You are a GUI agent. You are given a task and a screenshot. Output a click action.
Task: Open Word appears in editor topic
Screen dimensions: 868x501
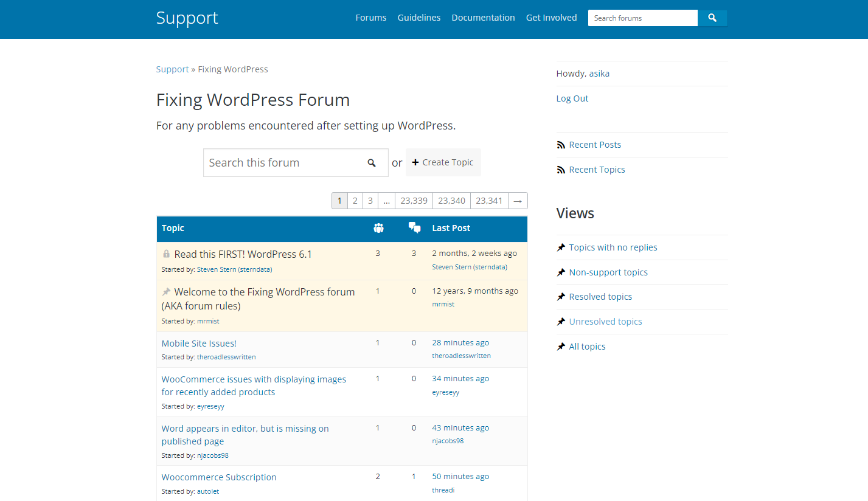(245, 435)
